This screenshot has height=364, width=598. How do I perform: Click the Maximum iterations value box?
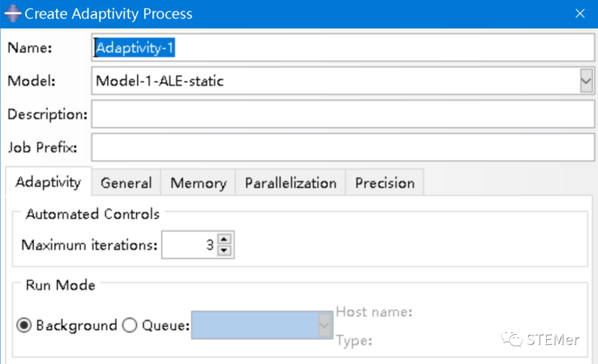(189, 245)
